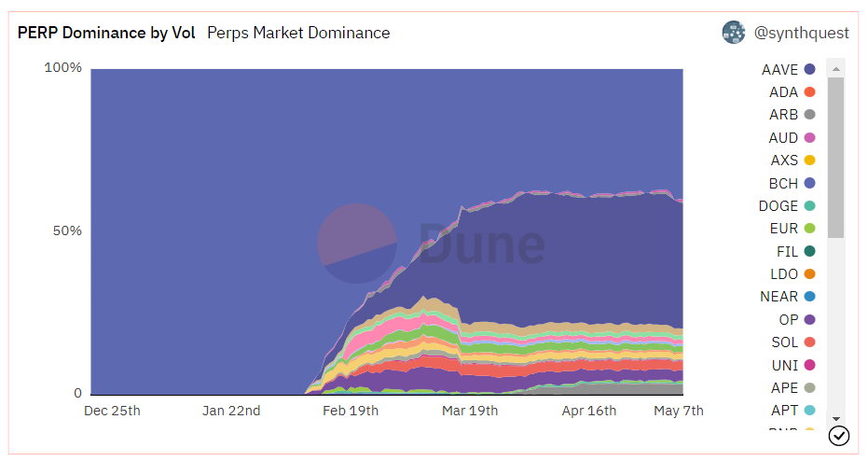Select the APT legend entry
Screen dimensions: 868x461
792,410
